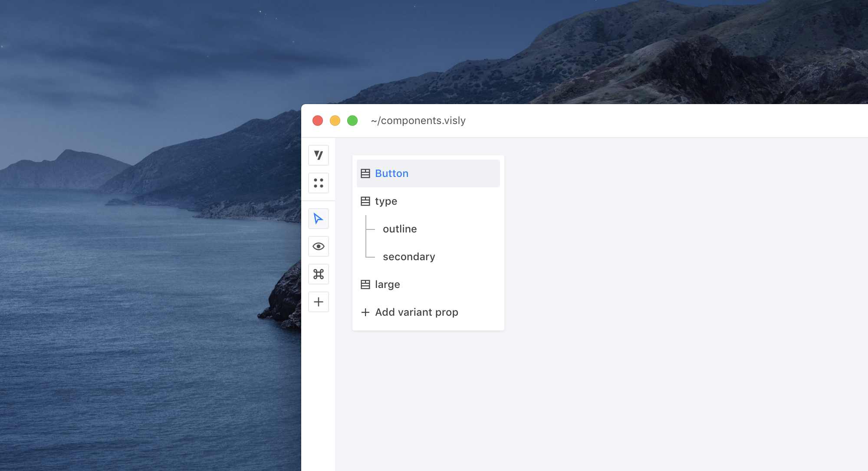Toggle the eye preview mode icon

(319, 246)
